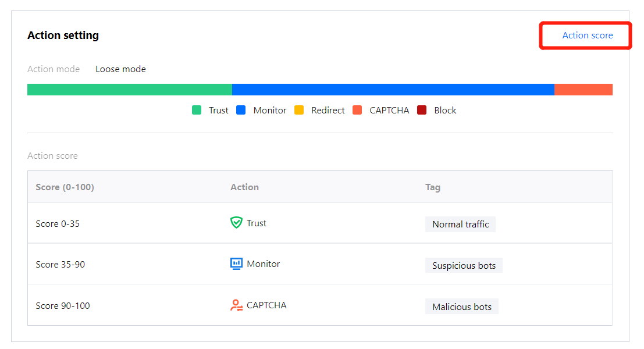Click the green segment of action bar

coord(129,90)
